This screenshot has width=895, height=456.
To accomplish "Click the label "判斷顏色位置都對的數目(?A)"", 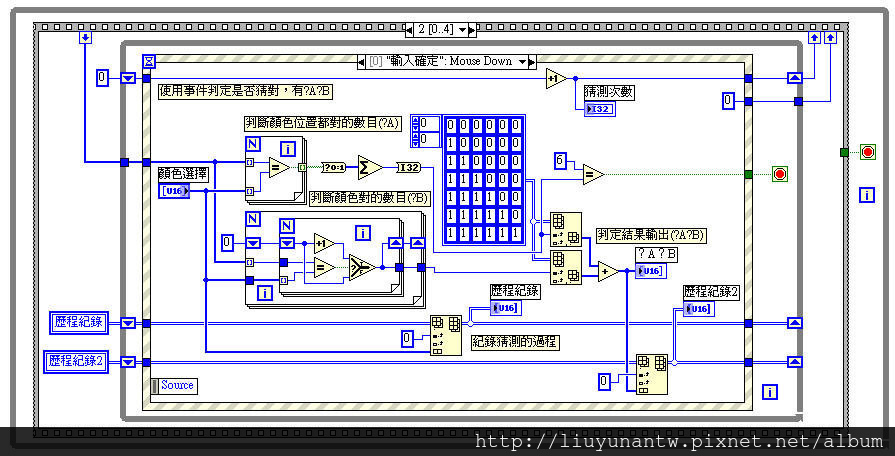I will 323,123.
